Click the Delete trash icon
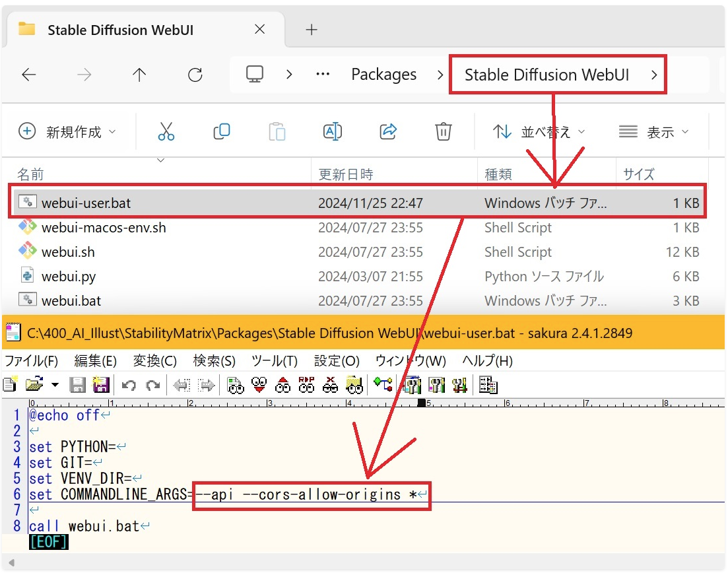The height and width of the screenshot is (575, 728). point(444,131)
